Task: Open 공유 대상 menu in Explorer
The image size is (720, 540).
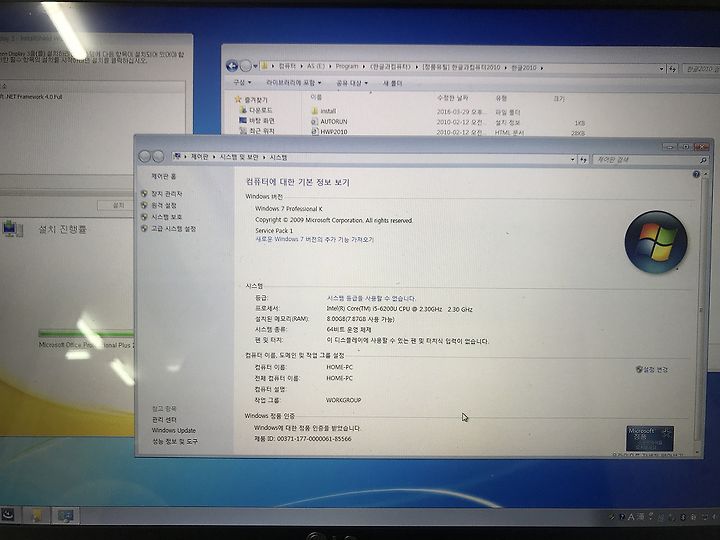Action: pos(352,83)
